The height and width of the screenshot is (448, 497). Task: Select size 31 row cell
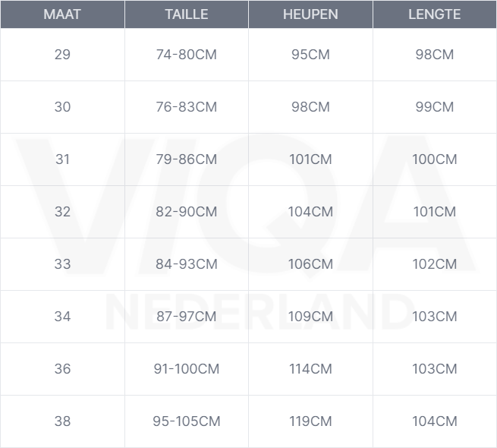[62, 159]
